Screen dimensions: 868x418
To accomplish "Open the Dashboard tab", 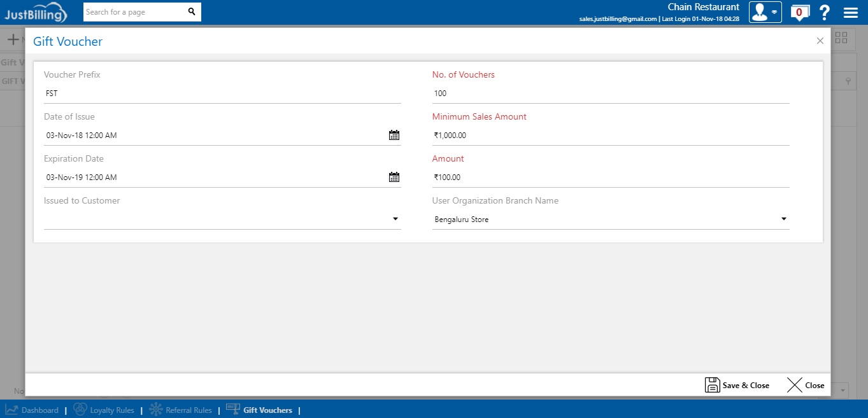I will 32,410.
